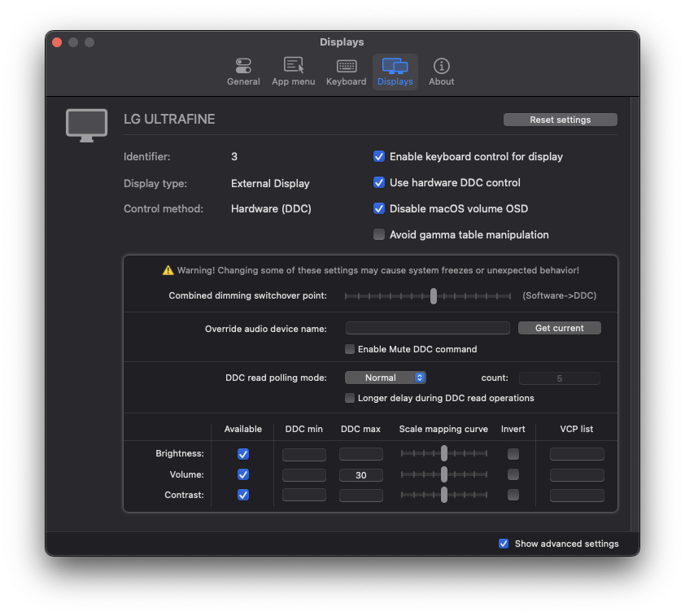The height and width of the screenshot is (616, 685).
Task: Click the Override audio device name field
Action: [x=427, y=328]
